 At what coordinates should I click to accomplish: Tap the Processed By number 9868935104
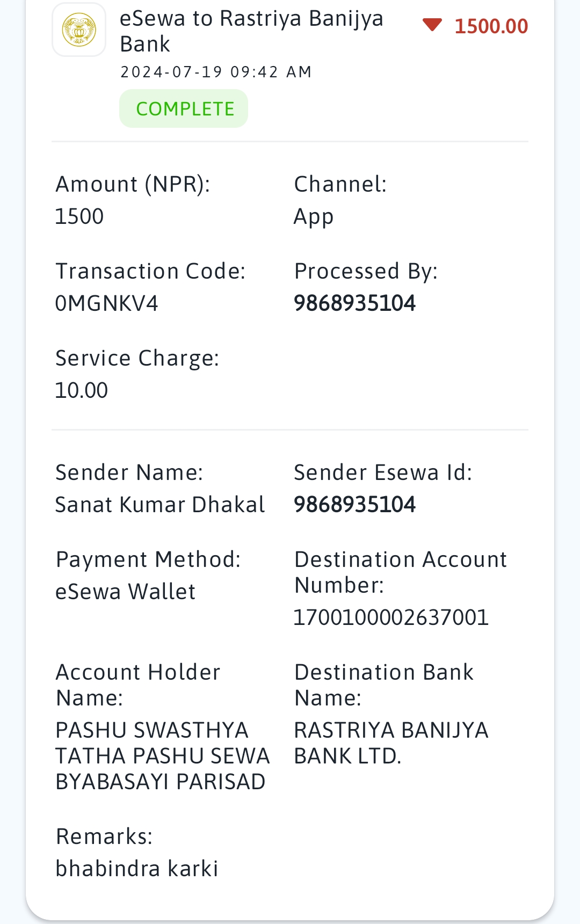tap(354, 303)
